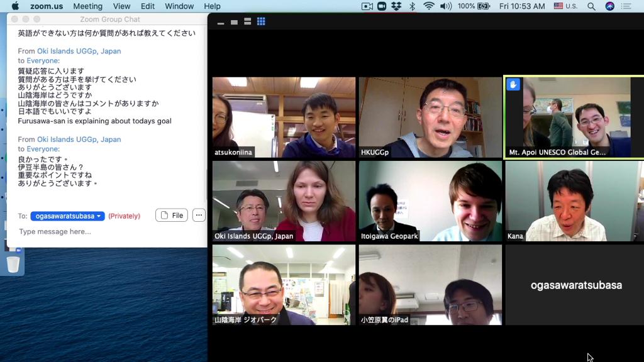This screenshot has height=362, width=644.
Task: Open the recipient dropdown ogasawaratsubasa
Action: pos(67,216)
